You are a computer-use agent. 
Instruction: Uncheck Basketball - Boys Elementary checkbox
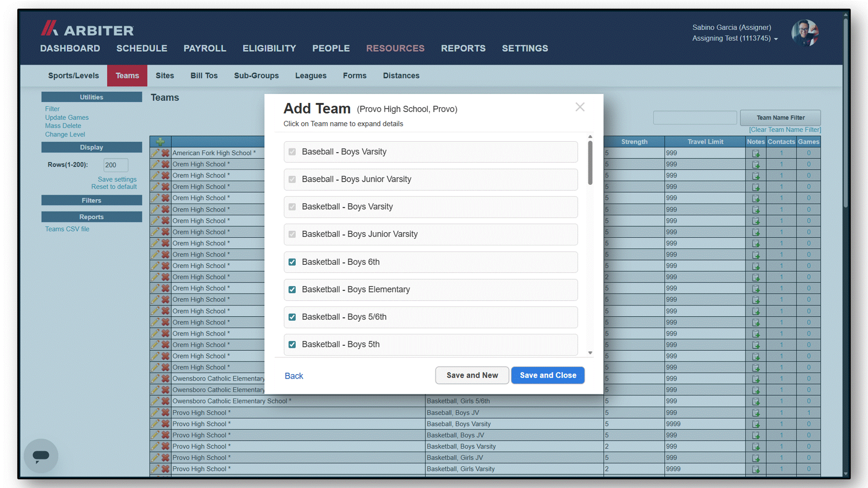[292, 290]
